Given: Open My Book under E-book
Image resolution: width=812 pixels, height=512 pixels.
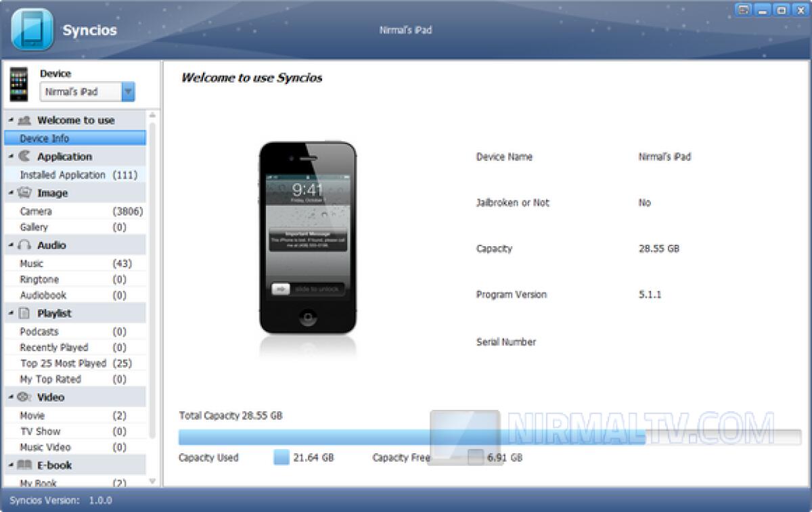Looking at the screenshot, I should (x=37, y=482).
